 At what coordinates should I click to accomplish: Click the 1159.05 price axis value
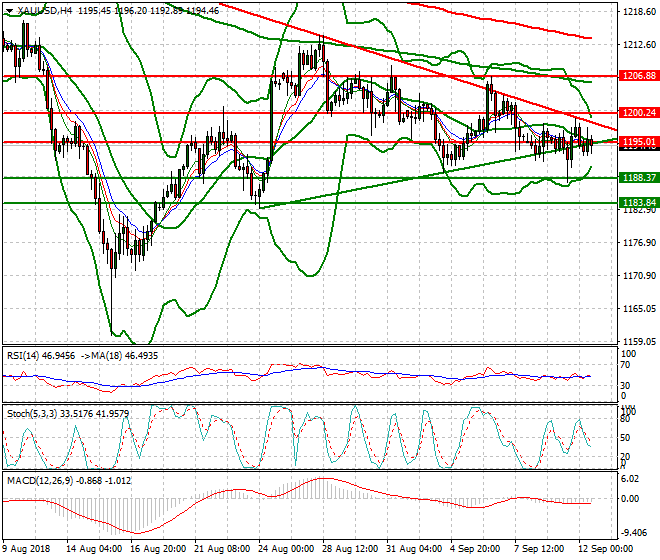639,341
